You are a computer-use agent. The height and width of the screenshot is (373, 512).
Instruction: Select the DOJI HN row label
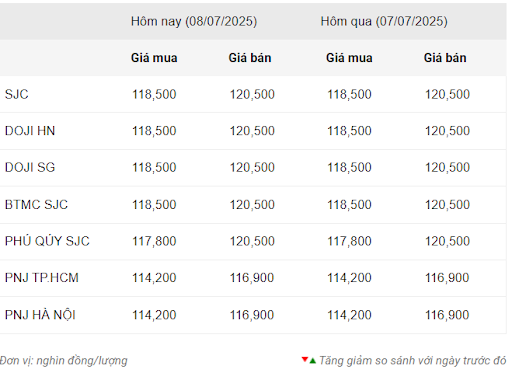pos(30,131)
